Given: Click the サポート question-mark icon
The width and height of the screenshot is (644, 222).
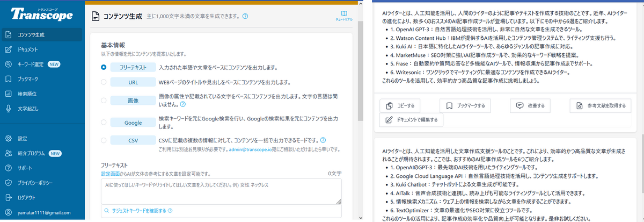Looking at the screenshot, I should coord(8,168).
